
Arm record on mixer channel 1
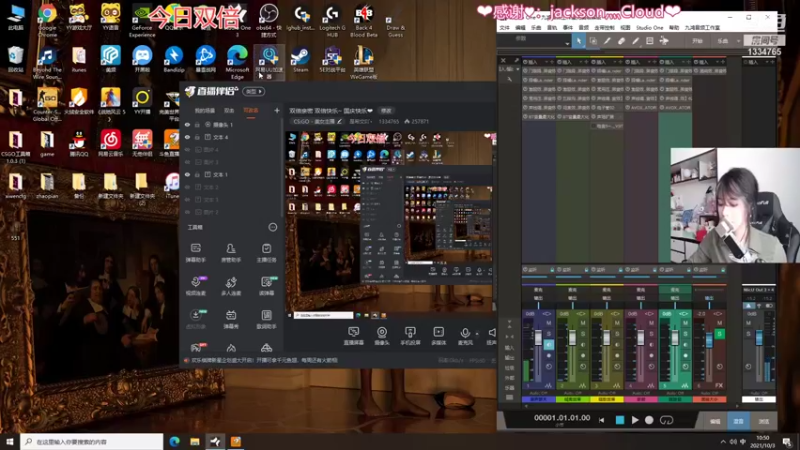point(549,356)
